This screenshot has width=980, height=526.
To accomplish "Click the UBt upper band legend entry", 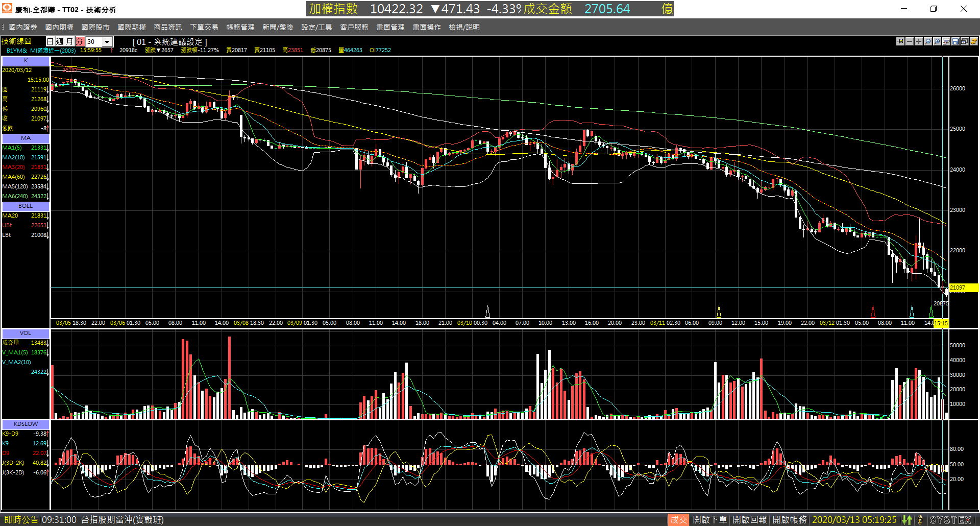I will (x=25, y=226).
